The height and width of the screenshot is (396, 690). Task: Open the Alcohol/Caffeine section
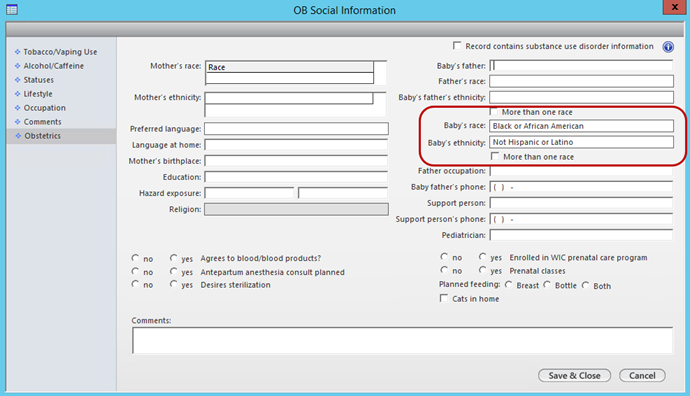pyautogui.click(x=53, y=66)
